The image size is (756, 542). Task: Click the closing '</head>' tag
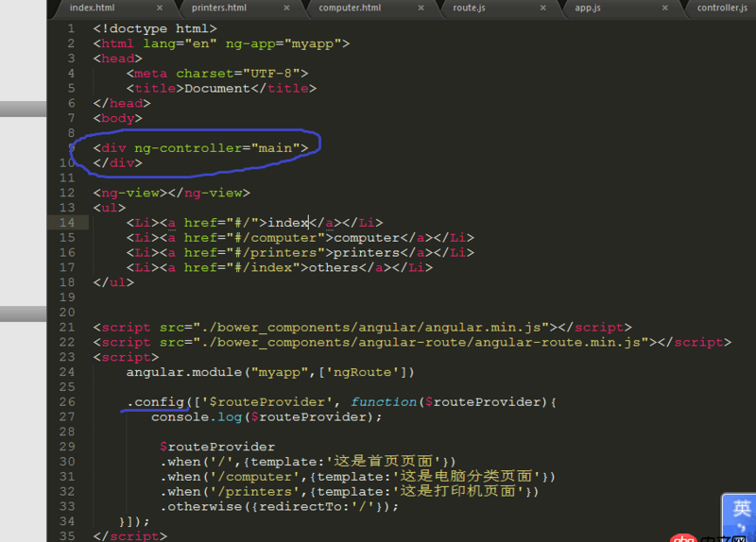[x=122, y=104]
